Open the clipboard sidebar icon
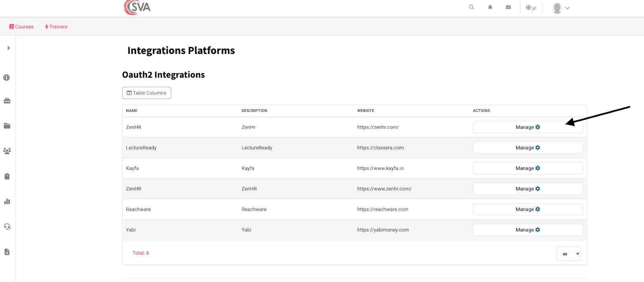644x282 pixels. tap(7, 176)
